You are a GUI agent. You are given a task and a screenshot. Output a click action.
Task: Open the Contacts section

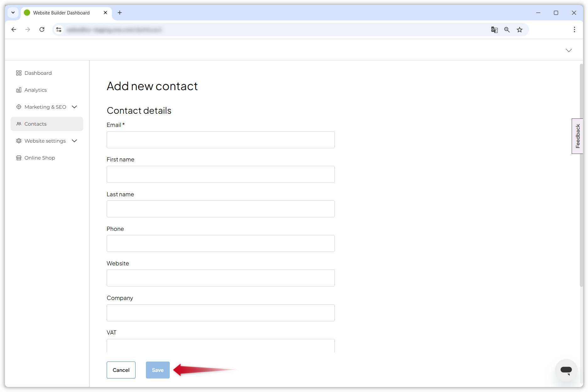(35, 124)
